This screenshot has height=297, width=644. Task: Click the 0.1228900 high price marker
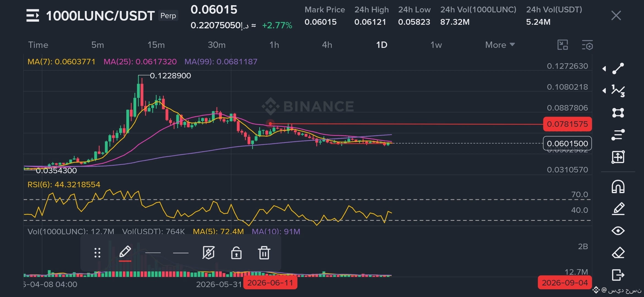pos(170,76)
